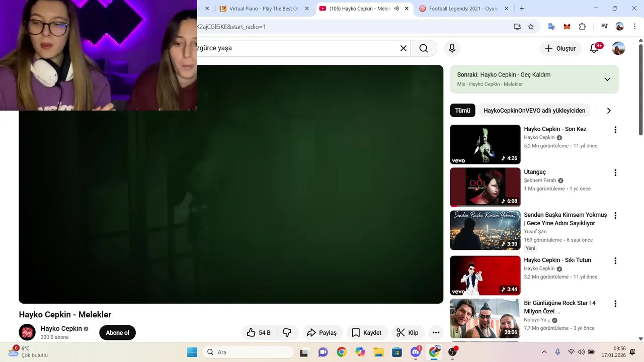Open more actions for the video
Viewport: 644px width, 362px height.
(436, 333)
